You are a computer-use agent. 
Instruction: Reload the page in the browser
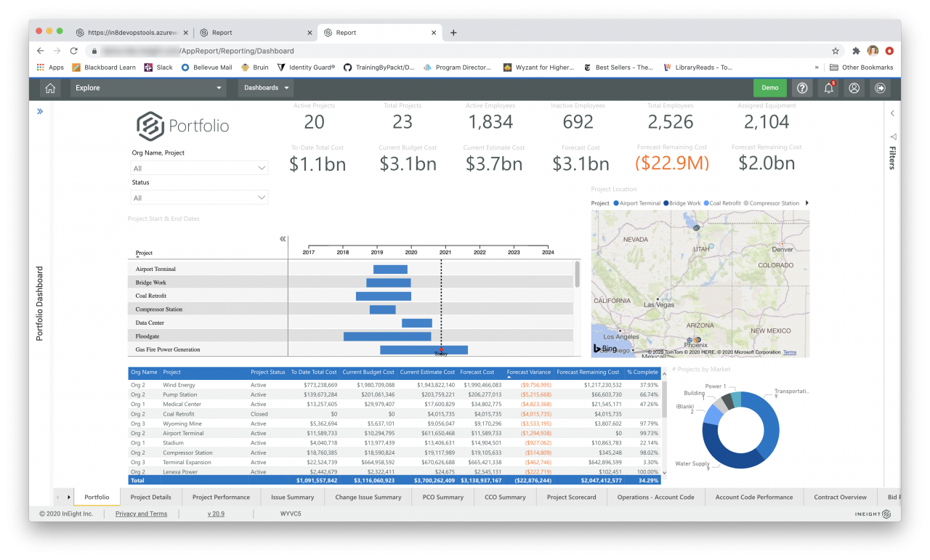(73, 51)
